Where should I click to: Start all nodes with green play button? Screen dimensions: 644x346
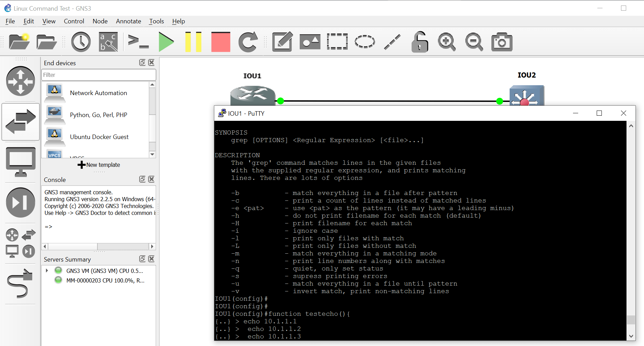click(166, 42)
